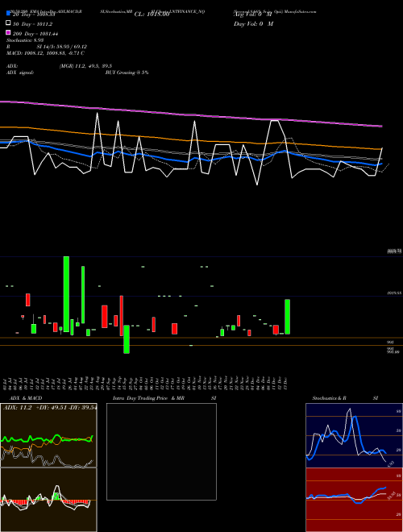This screenshot has height=532, width=403.
Task: Click the magenta 200 day moving average line
Action: tap(190, 114)
